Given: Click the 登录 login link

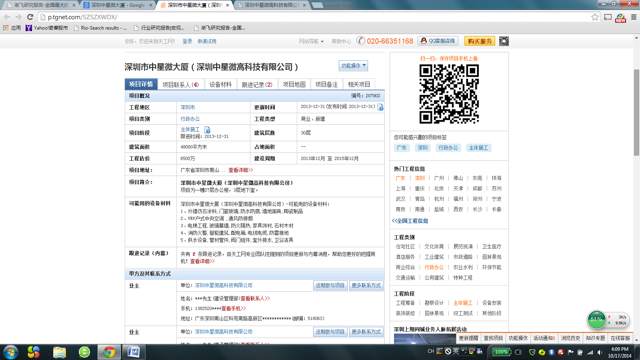Looking at the screenshot, I should 187,41.
